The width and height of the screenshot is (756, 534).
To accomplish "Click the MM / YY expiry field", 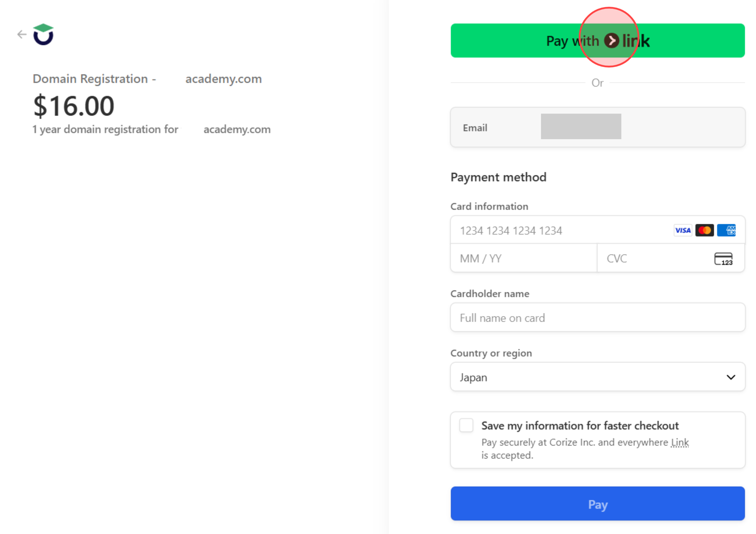I will pyautogui.click(x=524, y=259).
